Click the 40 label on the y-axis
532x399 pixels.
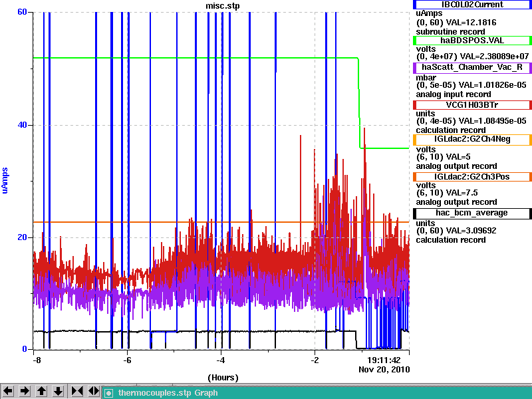tap(22, 125)
